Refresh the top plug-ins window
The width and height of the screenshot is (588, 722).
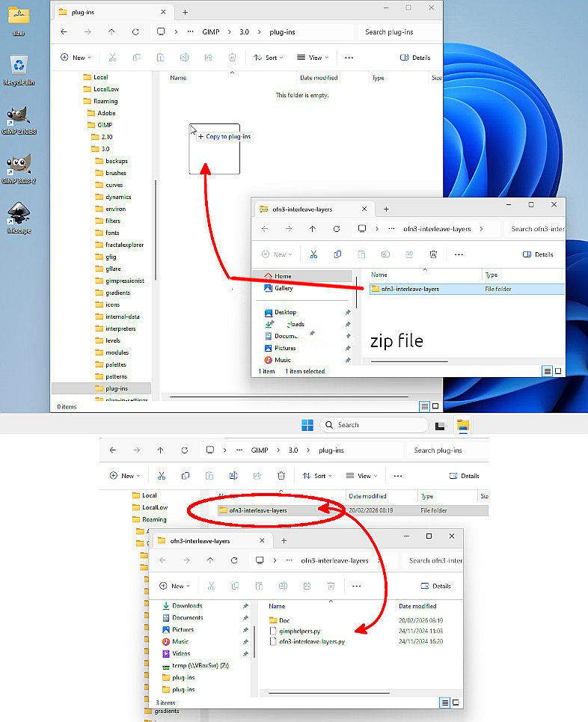click(135, 31)
